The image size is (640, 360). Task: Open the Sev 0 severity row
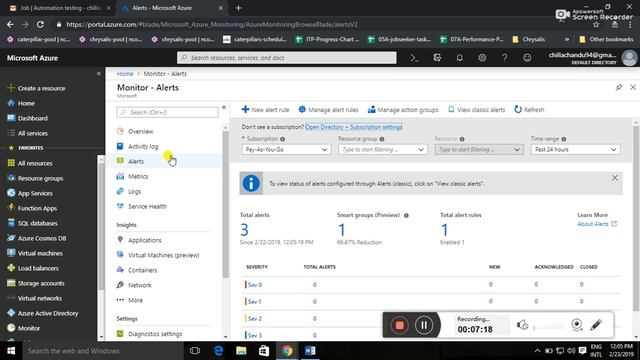click(431, 284)
